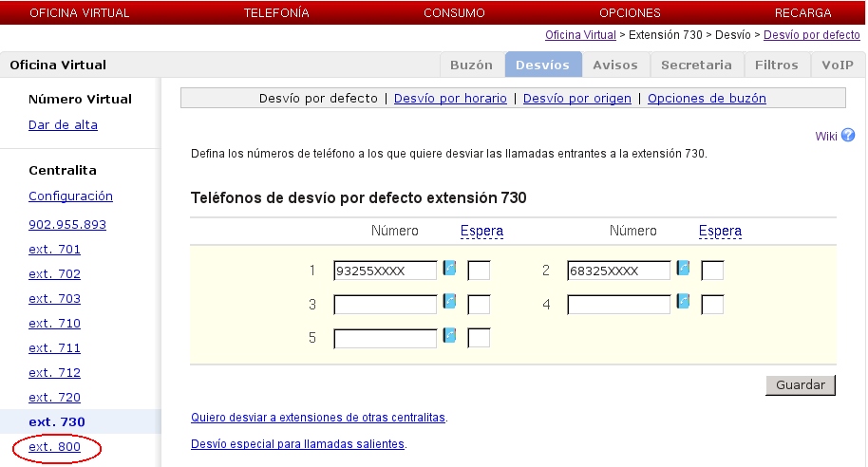Screen dimensions: 868x467
Task: Open Opciones de buzón link
Action: tap(707, 99)
